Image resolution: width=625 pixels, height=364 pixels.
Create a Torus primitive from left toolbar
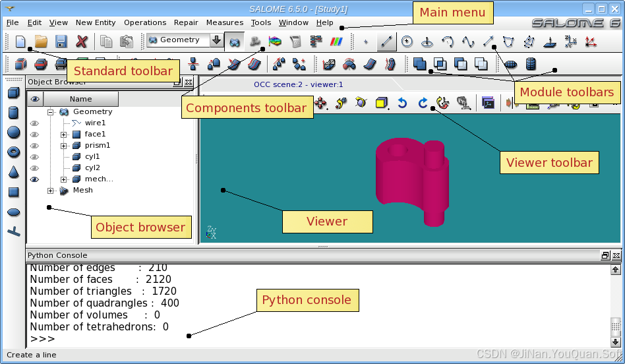pos(14,152)
